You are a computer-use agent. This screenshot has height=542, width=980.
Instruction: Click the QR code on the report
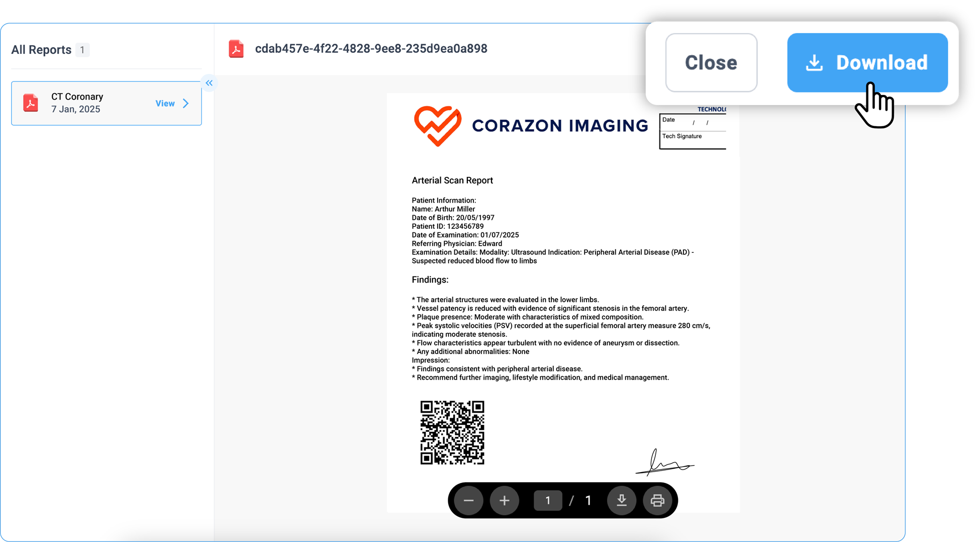(x=452, y=432)
